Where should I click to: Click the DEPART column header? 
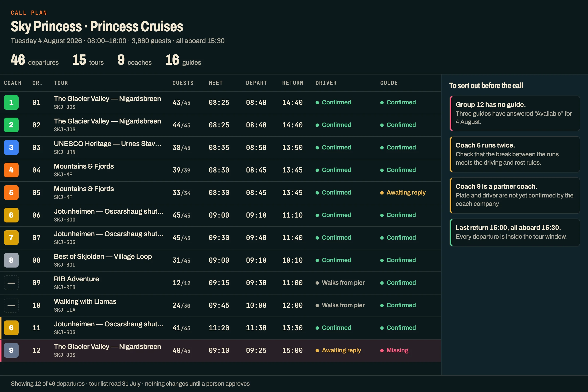pyautogui.click(x=257, y=83)
